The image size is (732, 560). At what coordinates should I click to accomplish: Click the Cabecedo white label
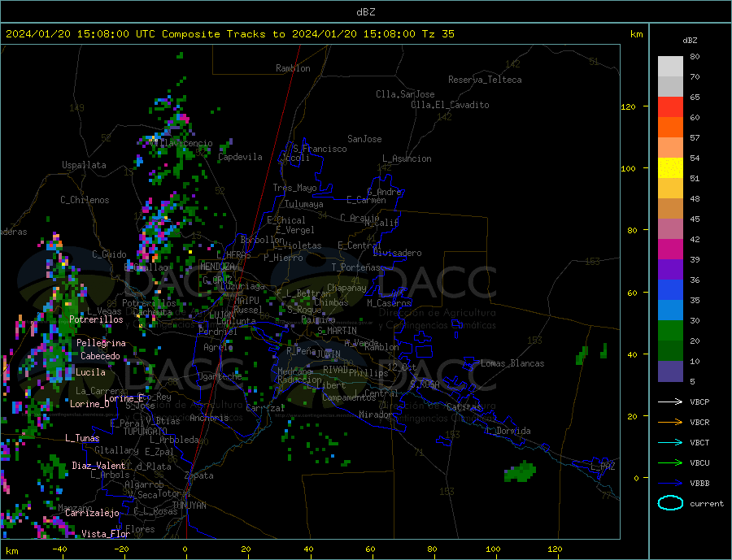point(100,356)
